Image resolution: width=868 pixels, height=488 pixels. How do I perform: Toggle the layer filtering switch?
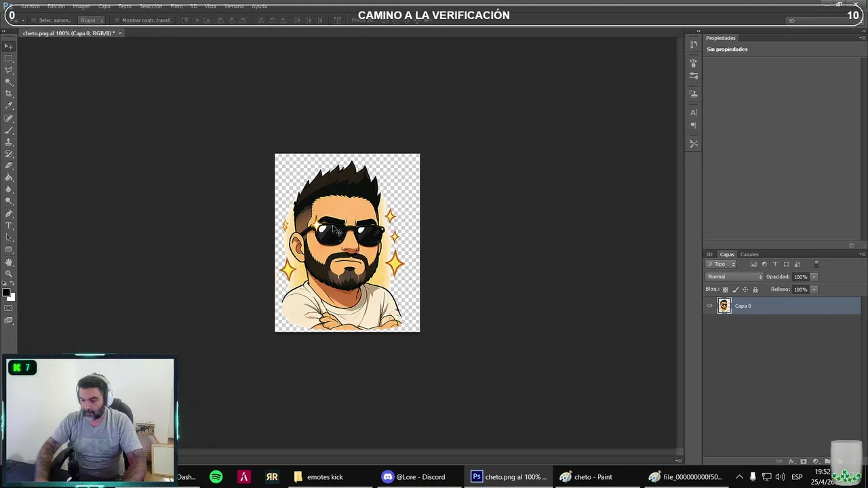pos(816,264)
